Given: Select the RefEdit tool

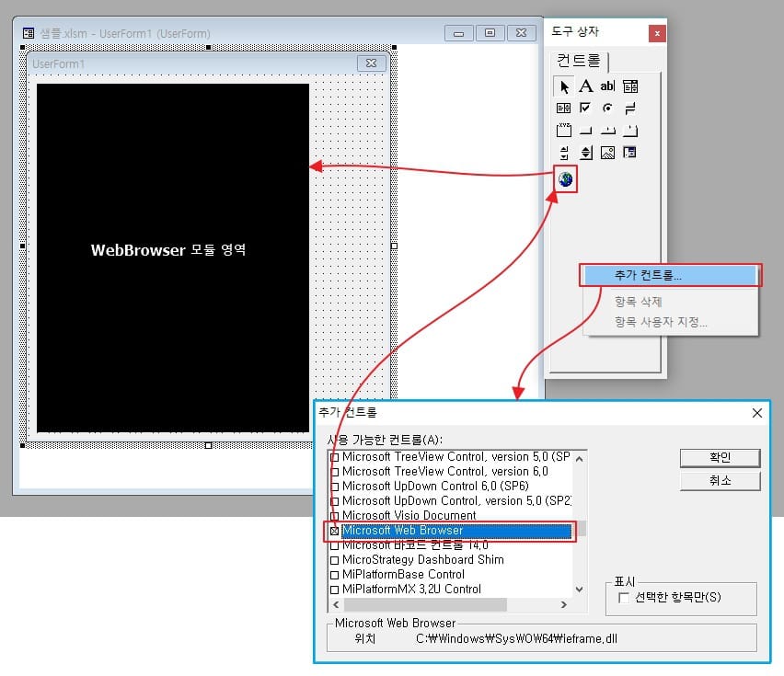Looking at the screenshot, I should click(630, 153).
